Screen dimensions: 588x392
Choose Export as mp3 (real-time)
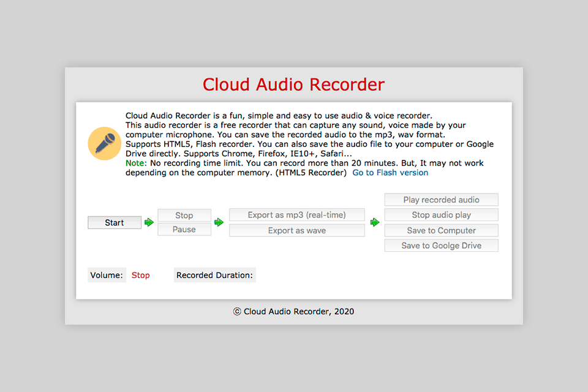(296, 215)
